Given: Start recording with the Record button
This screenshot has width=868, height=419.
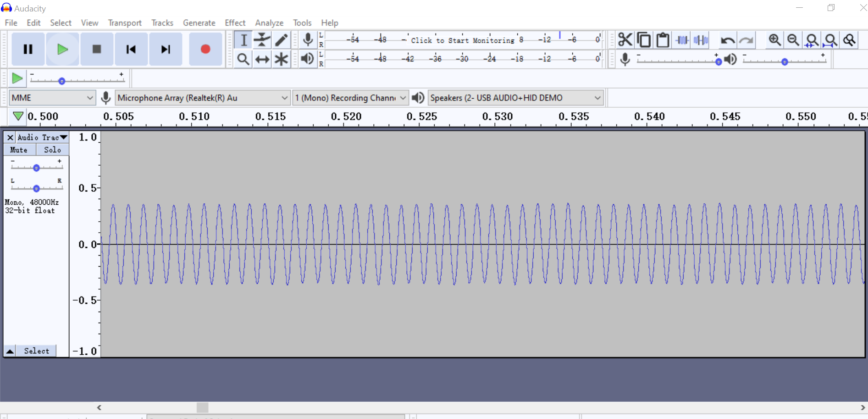Looking at the screenshot, I should (x=205, y=49).
